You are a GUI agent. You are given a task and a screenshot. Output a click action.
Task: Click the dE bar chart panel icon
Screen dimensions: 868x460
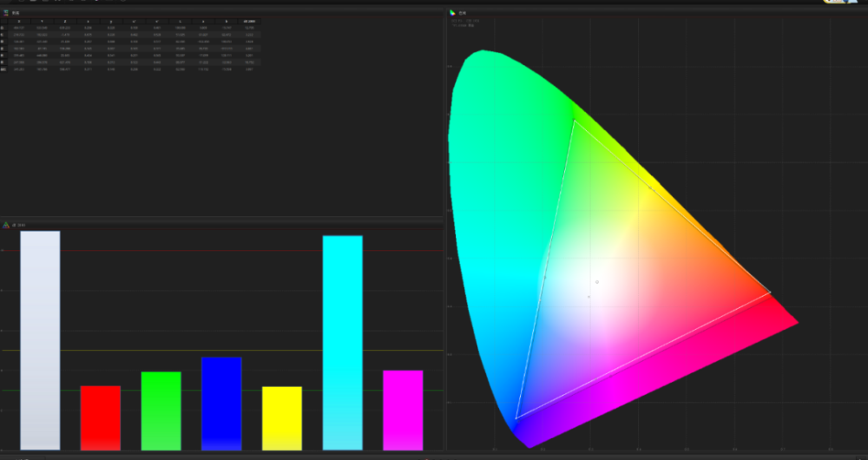7,225
